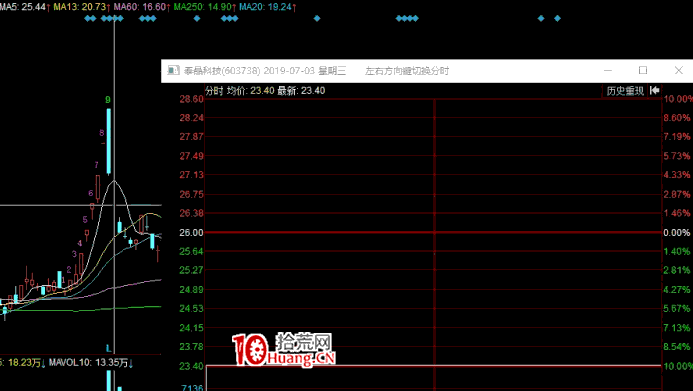
Task: Click the 24.89 price axis label
Action: click(x=191, y=290)
